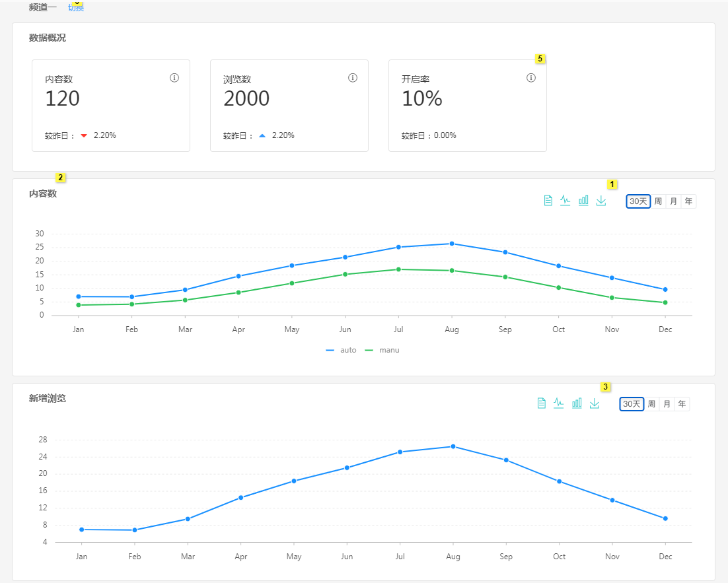
Task: Open data view icon in 内容数 chart
Action: coord(548,201)
